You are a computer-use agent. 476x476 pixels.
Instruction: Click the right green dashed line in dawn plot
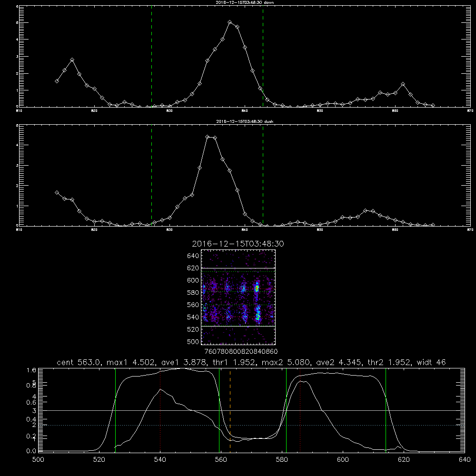pyautogui.click(x=263, y=56)
